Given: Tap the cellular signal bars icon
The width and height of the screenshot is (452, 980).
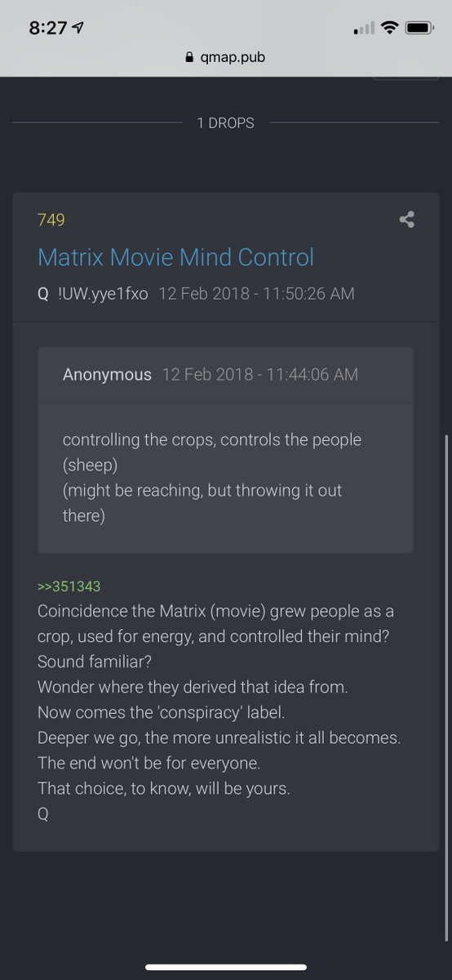Looking at the screenshot, I should click(x=363, y=29).
